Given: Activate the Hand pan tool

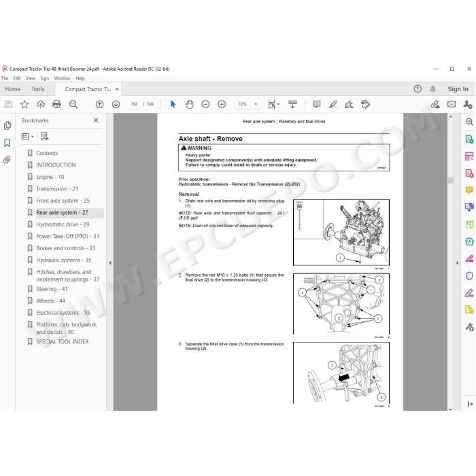Looking at the screenshot, I should (x=189, y=105).
